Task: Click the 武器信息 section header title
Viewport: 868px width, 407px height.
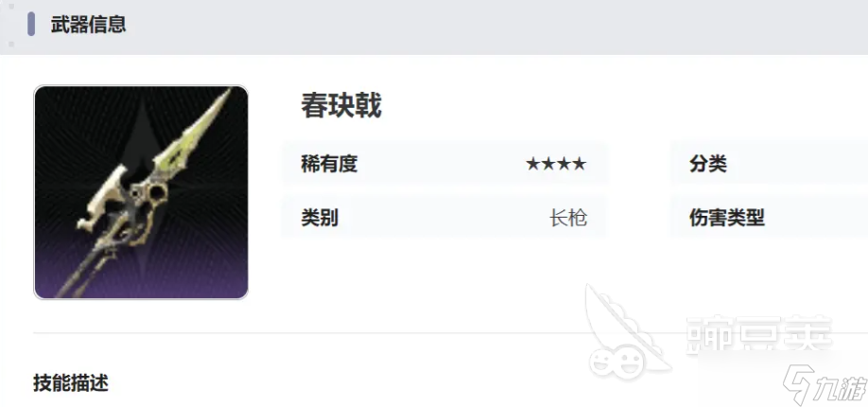Action: point(89,25)
